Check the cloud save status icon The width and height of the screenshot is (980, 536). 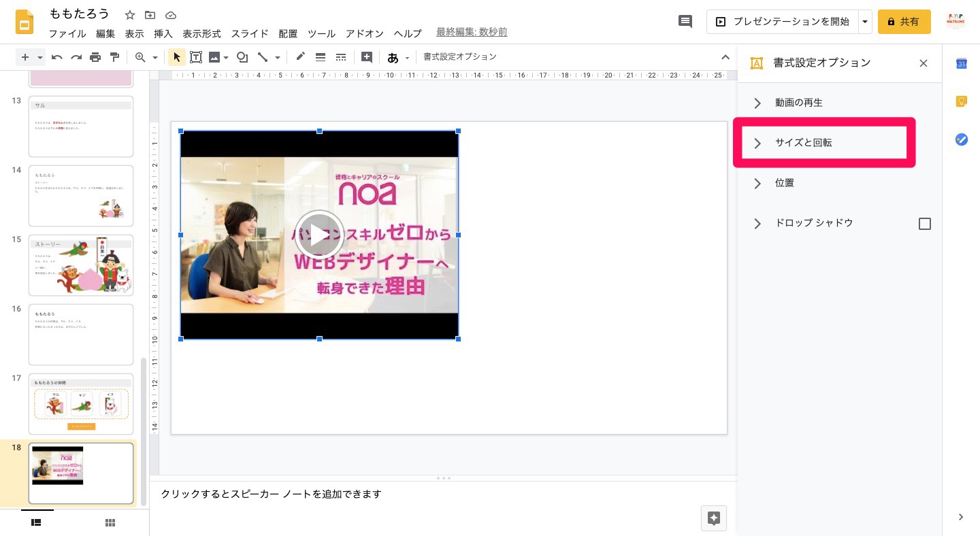pos(171,15)
